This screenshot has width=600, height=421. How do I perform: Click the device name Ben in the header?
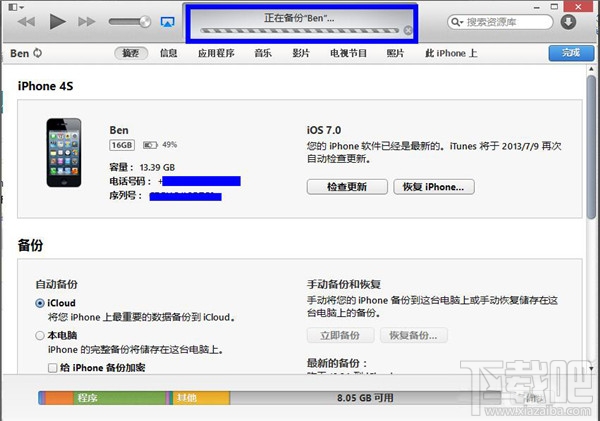tap(20, 53)
